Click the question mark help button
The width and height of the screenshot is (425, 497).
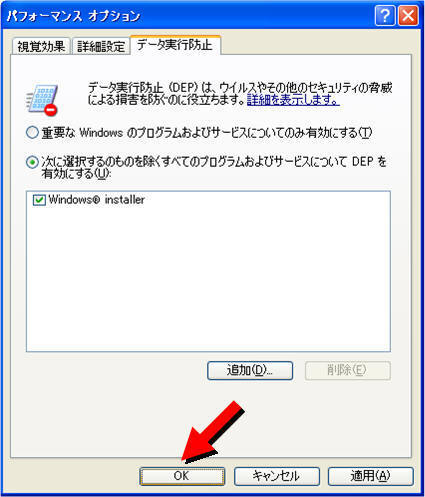(x=385, y=15)
